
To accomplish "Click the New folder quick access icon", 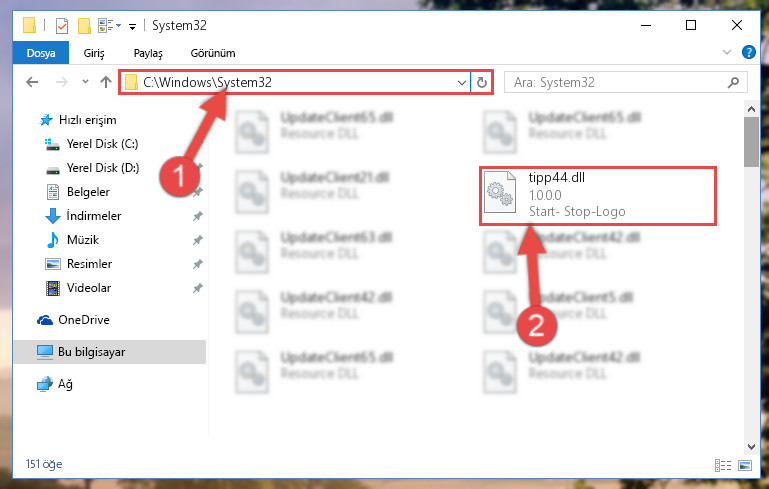I will pos(84,26).
